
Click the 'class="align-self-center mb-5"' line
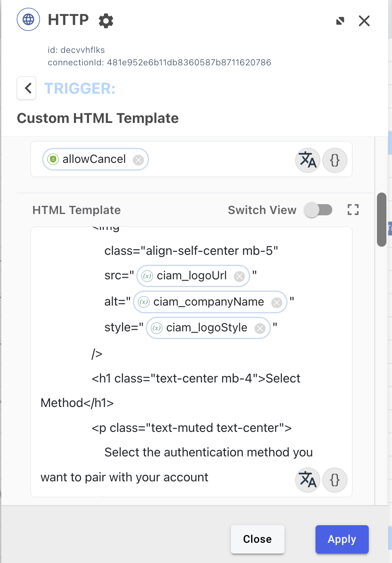(x=191, y=251)
